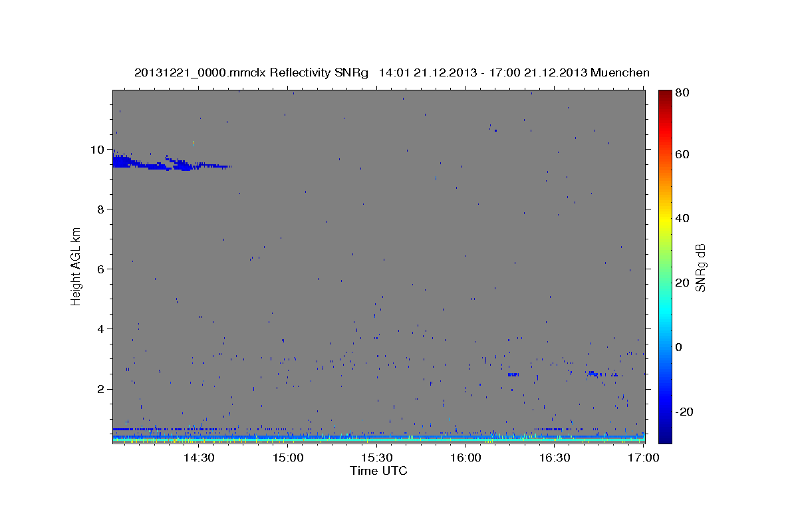This screenshot has height=532, width=798.
Task: Click the small blue echo near 2.5 km after 16:00
Action: (x=513, y=374)
